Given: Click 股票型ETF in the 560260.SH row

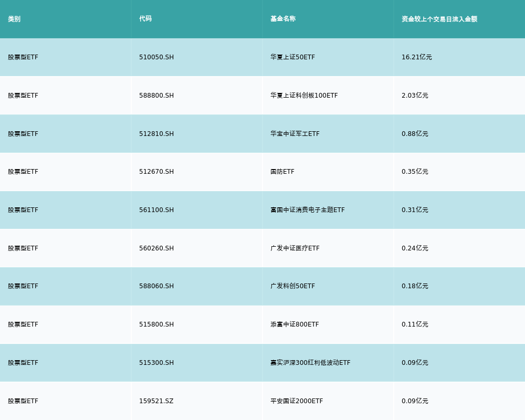Looking at the screenshot, I should tap(23, 248).
